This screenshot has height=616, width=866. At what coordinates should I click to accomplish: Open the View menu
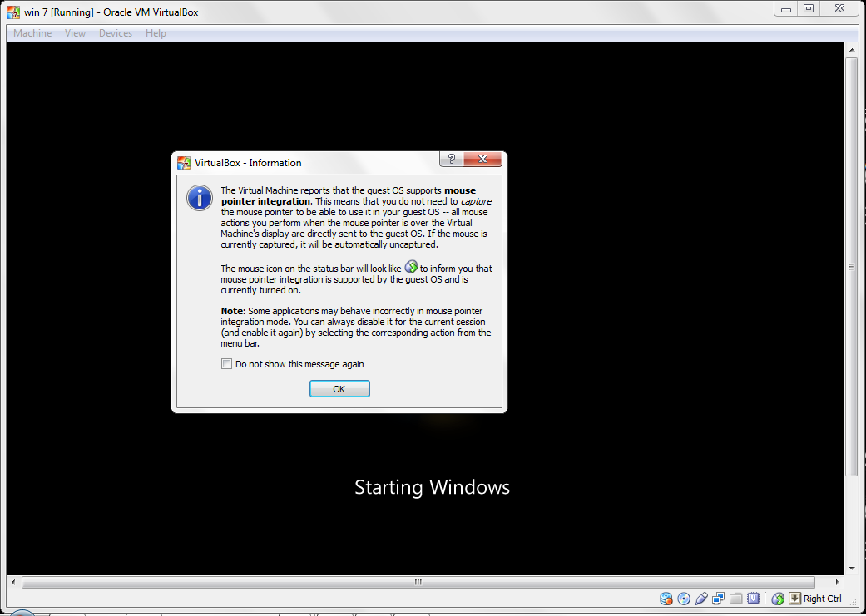(x=75, y=33)
